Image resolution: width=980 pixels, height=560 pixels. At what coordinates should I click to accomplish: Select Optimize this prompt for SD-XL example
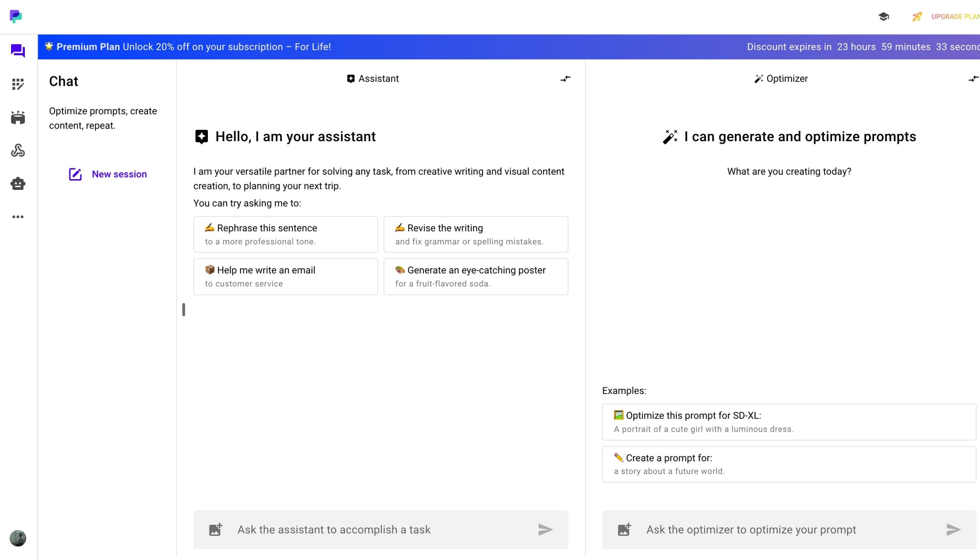789,422
